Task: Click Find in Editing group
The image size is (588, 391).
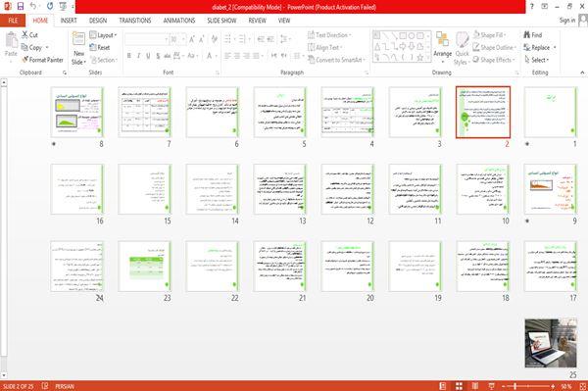Action: 532,35
